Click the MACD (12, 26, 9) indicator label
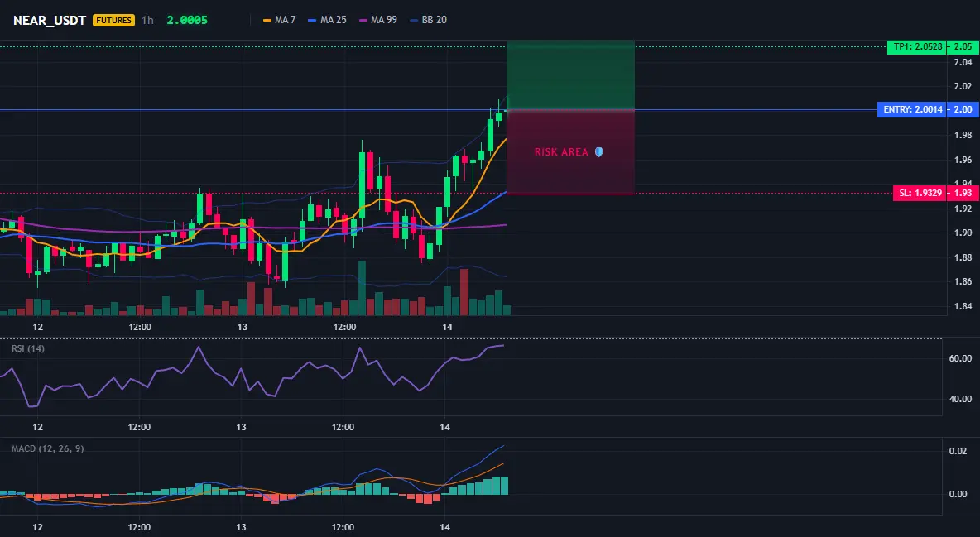Screen dimensions: 980x537 tap(47, 448)
